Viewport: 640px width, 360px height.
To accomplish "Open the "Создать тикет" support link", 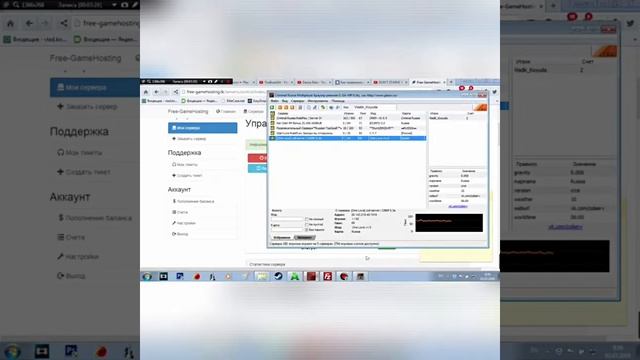I will [187, 176].
